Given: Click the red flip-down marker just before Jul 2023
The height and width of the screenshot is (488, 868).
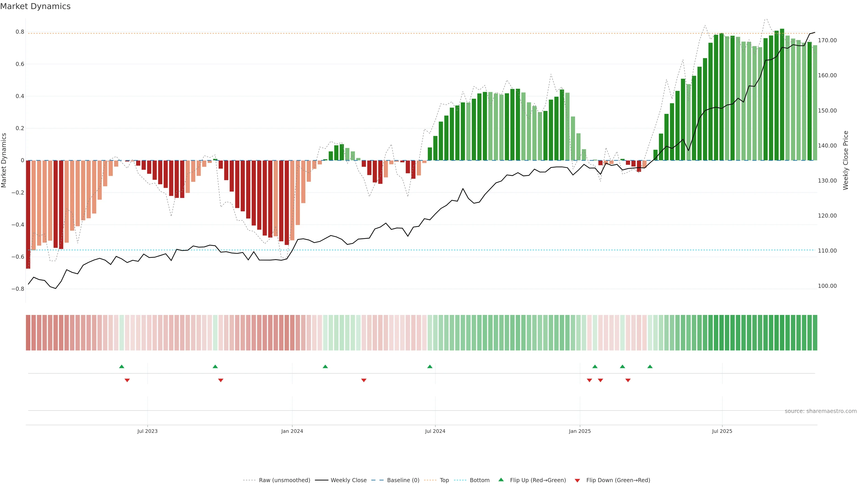Looking at the screenshot, I should tap(127, 380).
